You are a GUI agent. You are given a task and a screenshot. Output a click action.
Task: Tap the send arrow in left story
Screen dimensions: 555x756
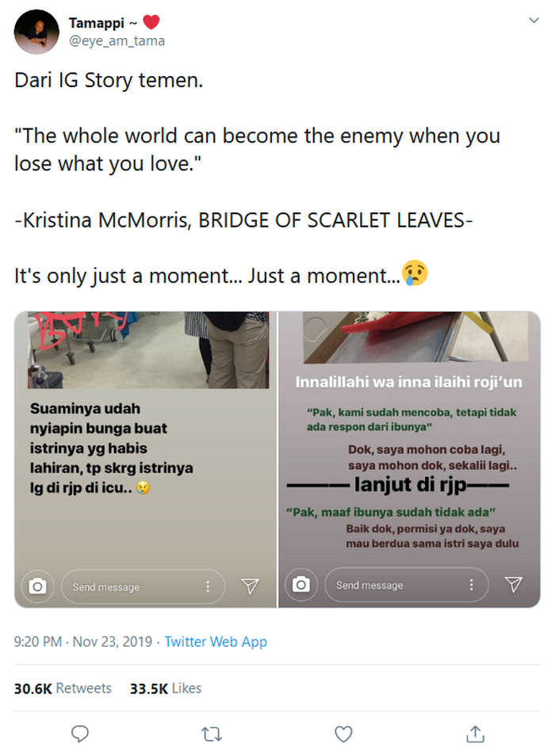coord(250,586)
